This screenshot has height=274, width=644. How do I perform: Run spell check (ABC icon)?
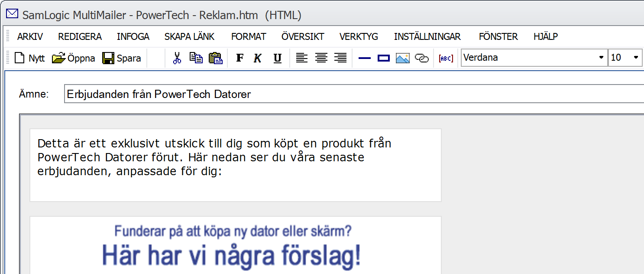click(446, 58)
